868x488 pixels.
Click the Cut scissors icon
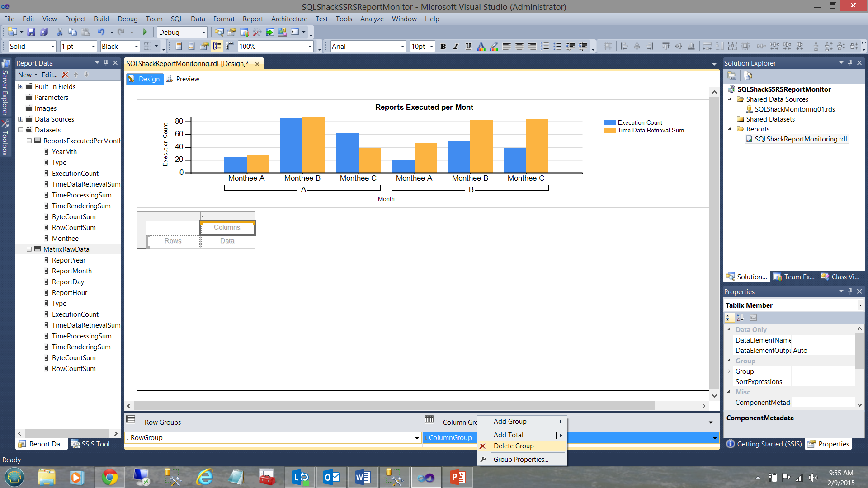[x=59, y=32]
